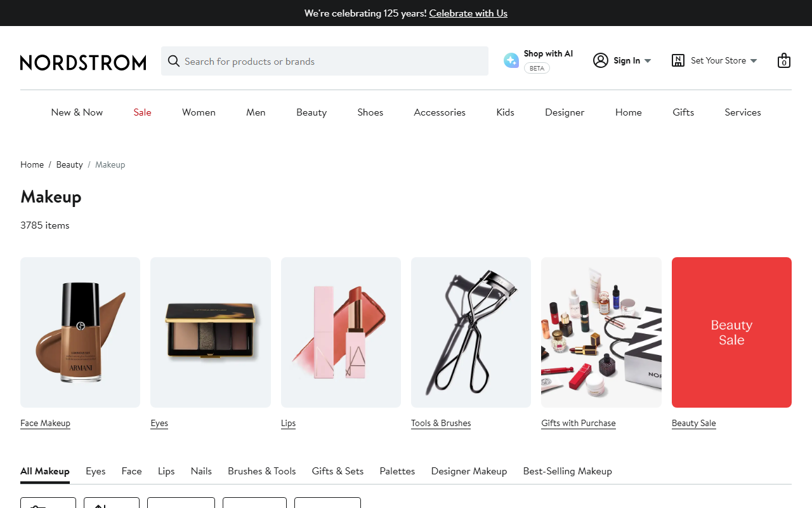Open the Home menu in navigation bar
The width and height of the screenshot is (812, 508).
(x=629, y=112)
